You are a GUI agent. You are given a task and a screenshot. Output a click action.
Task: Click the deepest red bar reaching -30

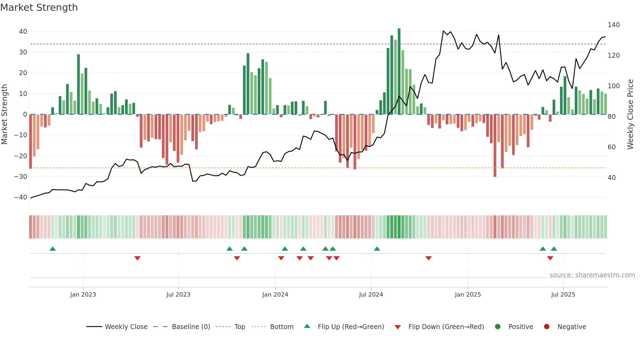point(495,146)
